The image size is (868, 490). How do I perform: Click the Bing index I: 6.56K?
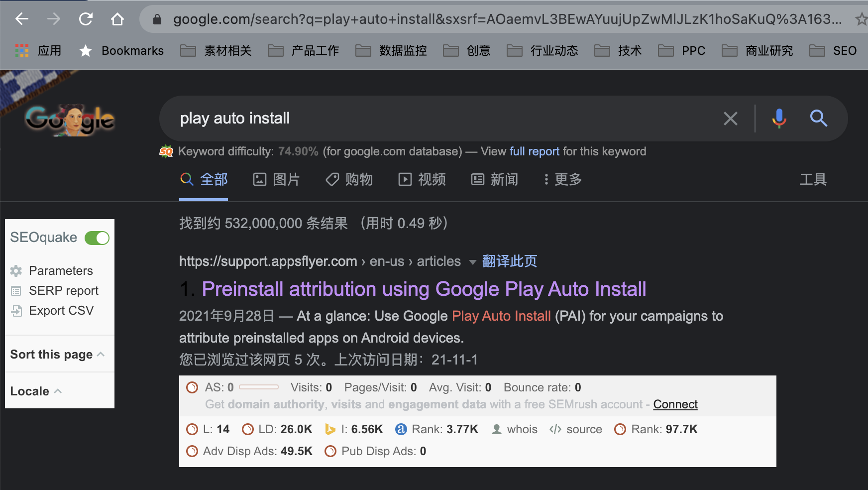354,429
